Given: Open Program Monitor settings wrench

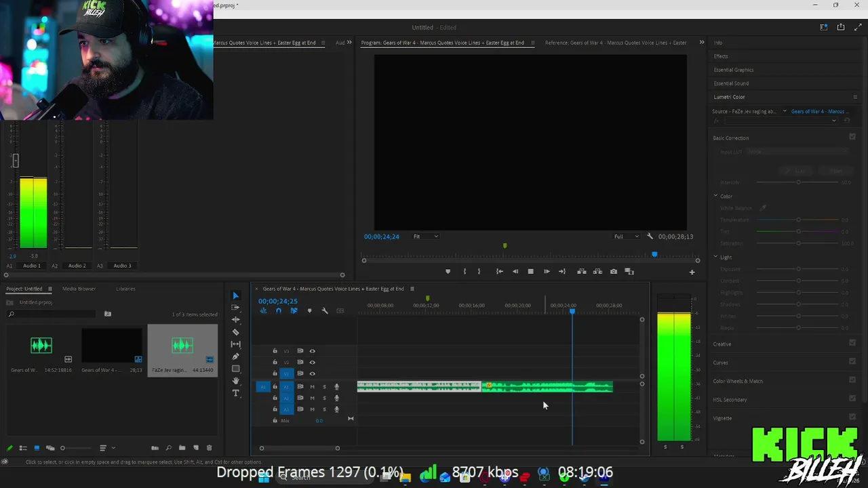Looking at the screenshot, I should [x=650, y=237].
